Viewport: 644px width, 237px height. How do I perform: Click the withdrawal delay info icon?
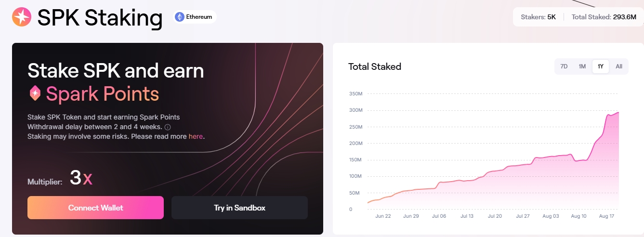tap(168, 127)
